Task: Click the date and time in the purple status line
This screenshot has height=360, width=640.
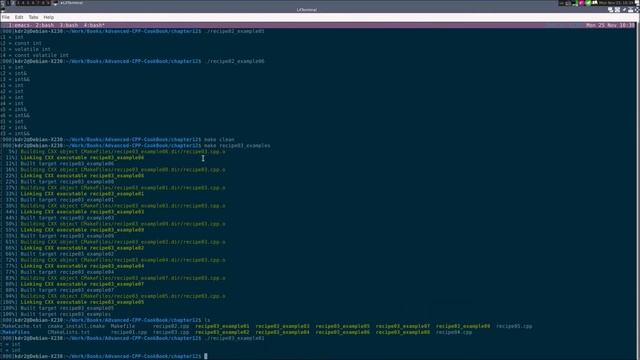Action: (x=610, y=25)
